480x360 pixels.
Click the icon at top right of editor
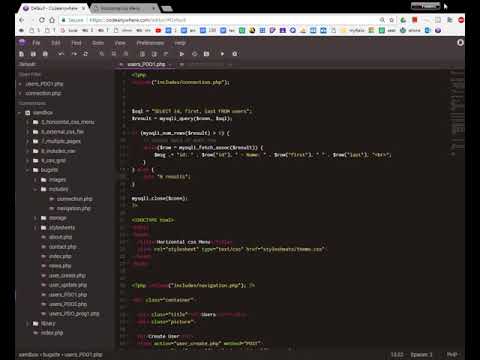(x=460, y=43)
